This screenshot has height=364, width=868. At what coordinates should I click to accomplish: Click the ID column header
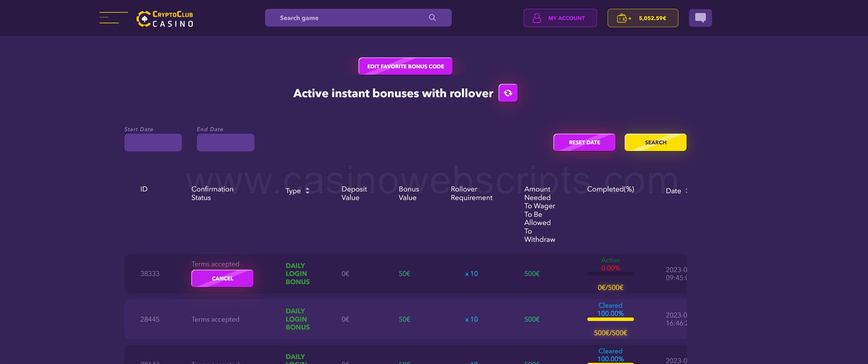[144, 189]
